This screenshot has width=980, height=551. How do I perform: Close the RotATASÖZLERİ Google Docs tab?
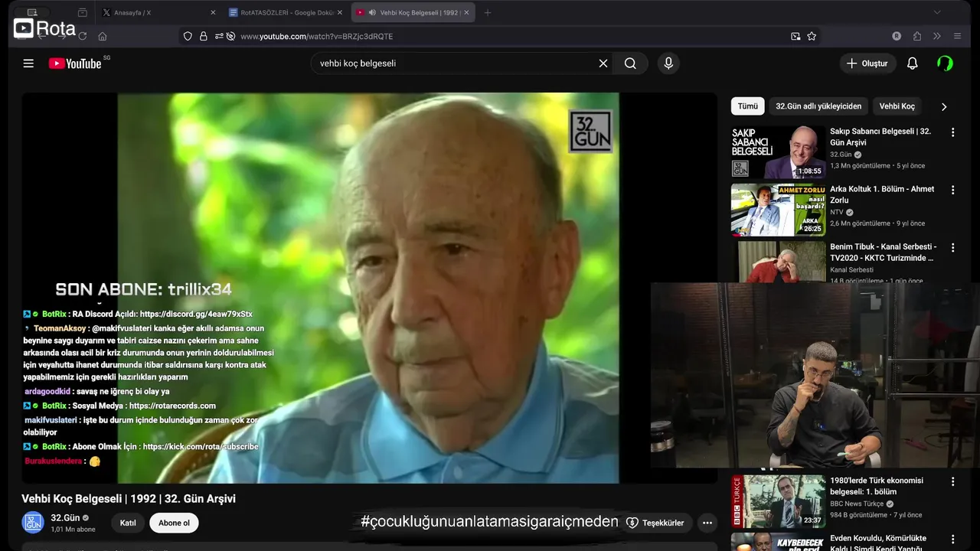(x=340, y=12)
